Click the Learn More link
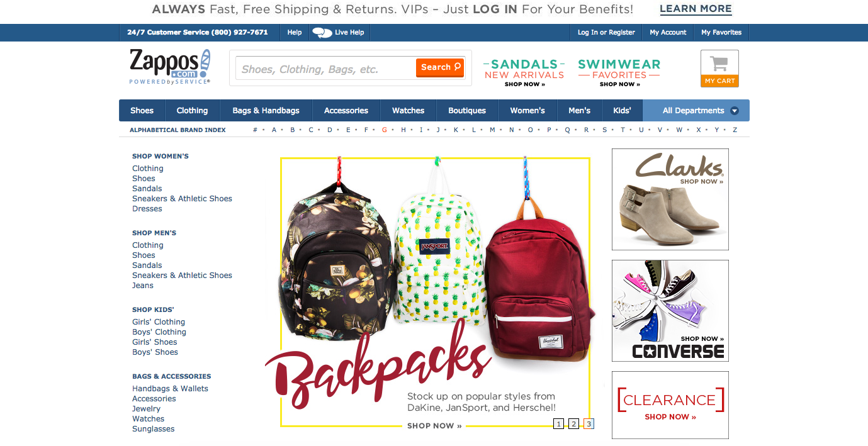This screenshot has width=868, height=446. pos(696,9)
